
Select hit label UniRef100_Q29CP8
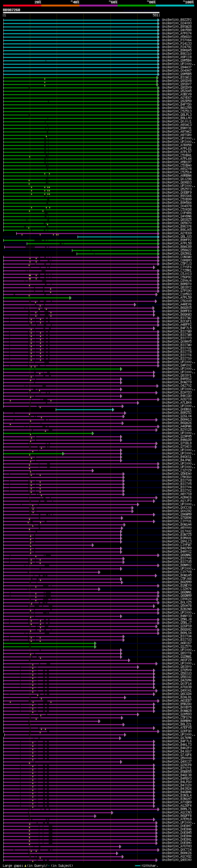click(x=177, y=765)
